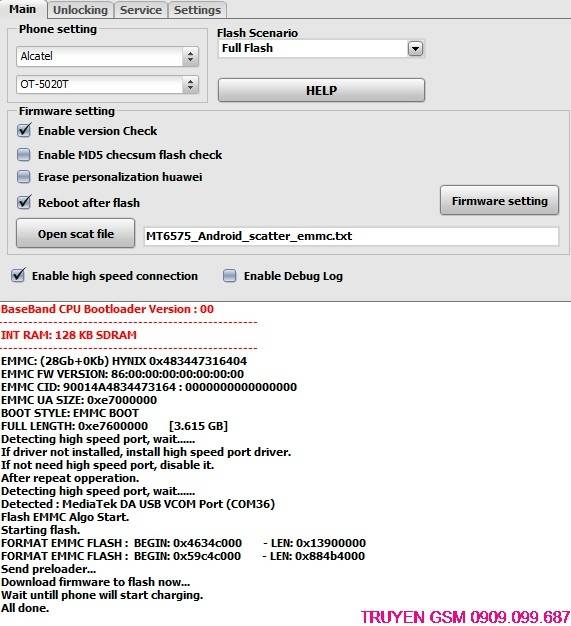571x626 pixels.
Task: Toggle Enable version Check checkbox
Action: (x=24, y=131)
